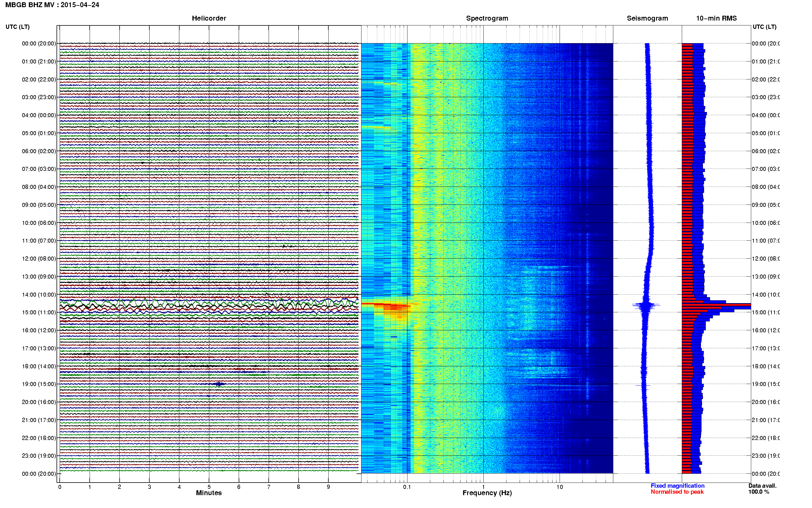Click the '22:00 (18:00)' label on the left axis

(x=39, y=438)
